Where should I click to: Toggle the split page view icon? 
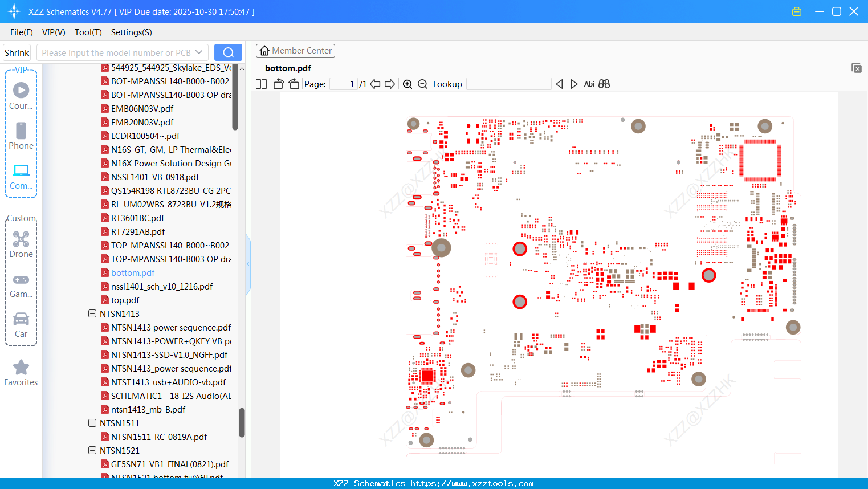[261, 84]
